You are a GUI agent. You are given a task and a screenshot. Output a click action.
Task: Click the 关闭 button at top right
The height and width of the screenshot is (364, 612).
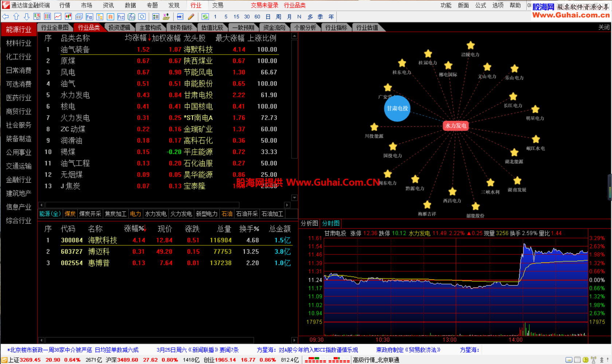pyautogui.click(x=604, y=27)
